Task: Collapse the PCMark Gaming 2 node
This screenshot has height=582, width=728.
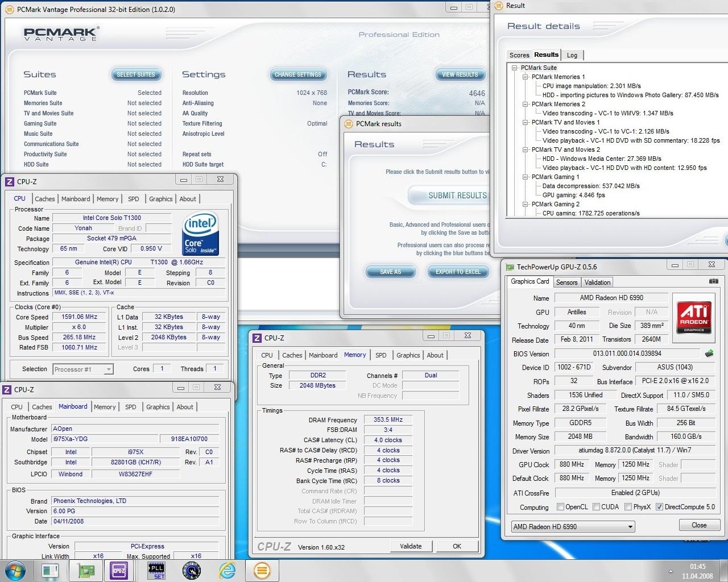Action: 526,204
